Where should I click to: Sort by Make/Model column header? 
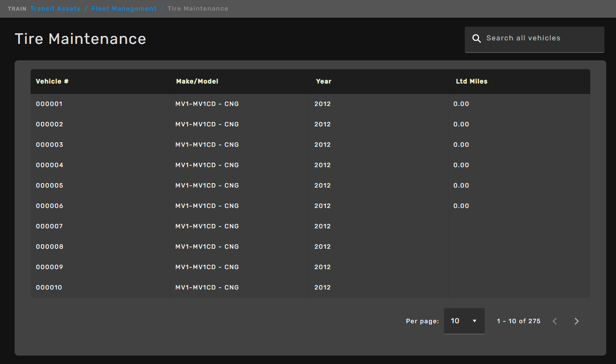[x=197, y=82]
